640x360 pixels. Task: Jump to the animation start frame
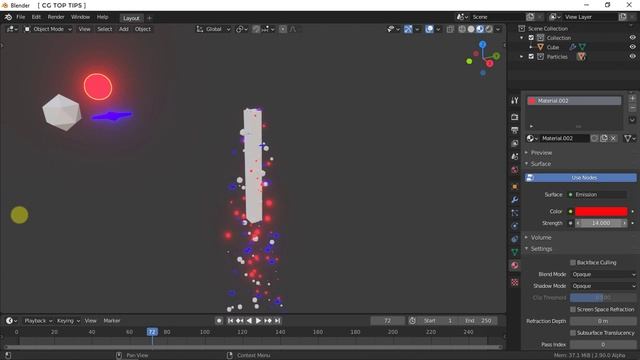pos(230,321)
